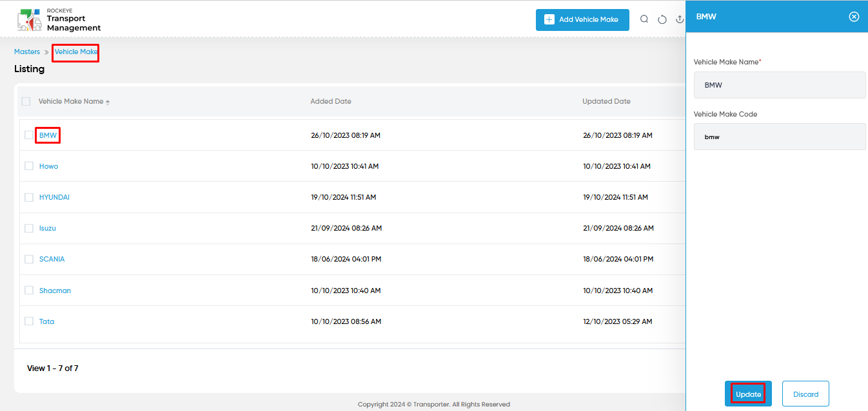The image size is (868, 411).
Task: Sort by Vehicle Make Name arrow
Action: click(108, 102)
